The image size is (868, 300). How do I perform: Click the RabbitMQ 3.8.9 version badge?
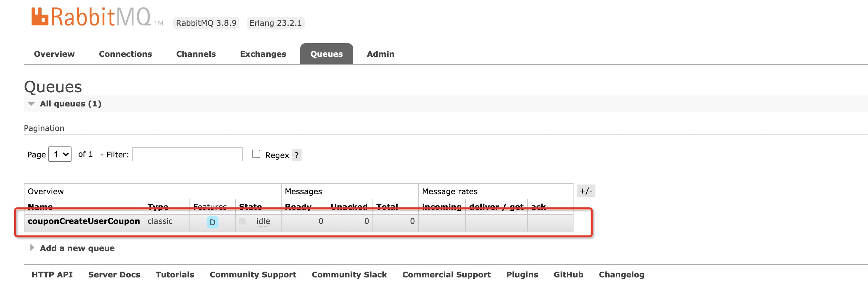click(x=206, y=23)
